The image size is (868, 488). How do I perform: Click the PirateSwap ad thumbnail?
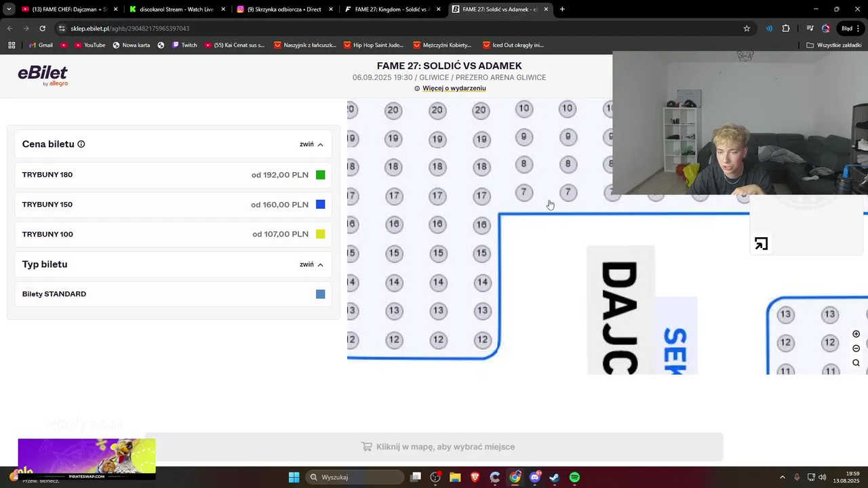[87, 459]
